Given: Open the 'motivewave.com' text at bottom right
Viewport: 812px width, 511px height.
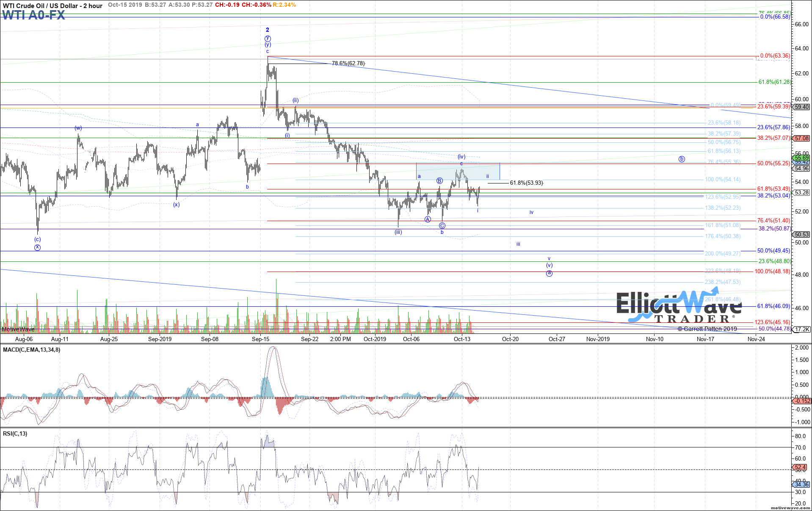Looking at the screenshot, I should pyautogui.click(x=790, y=508).
